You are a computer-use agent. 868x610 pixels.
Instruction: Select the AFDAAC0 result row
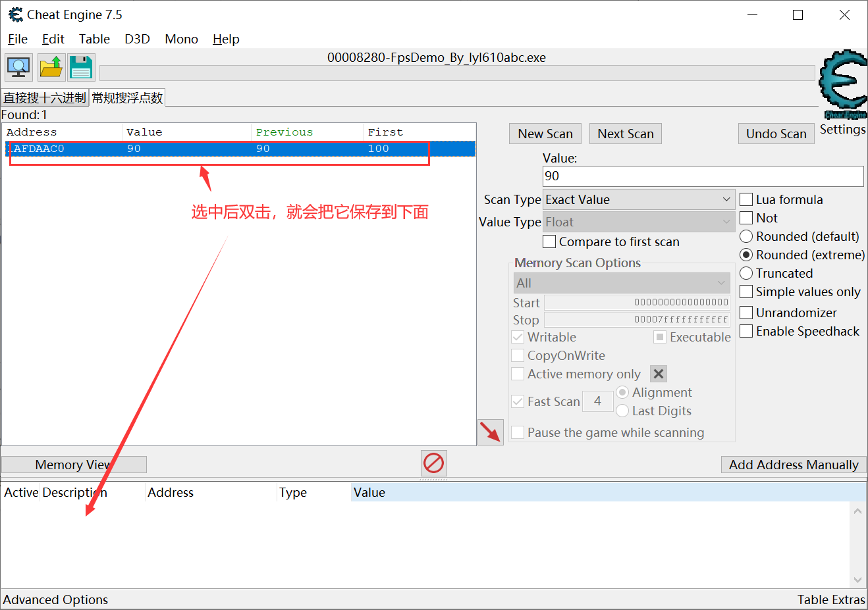(240, 149)
